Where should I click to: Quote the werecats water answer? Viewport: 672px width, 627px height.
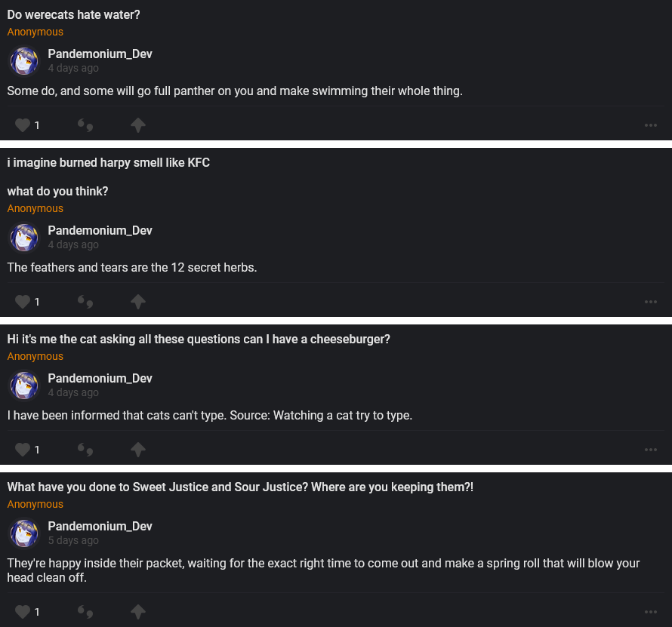[85, 125]
